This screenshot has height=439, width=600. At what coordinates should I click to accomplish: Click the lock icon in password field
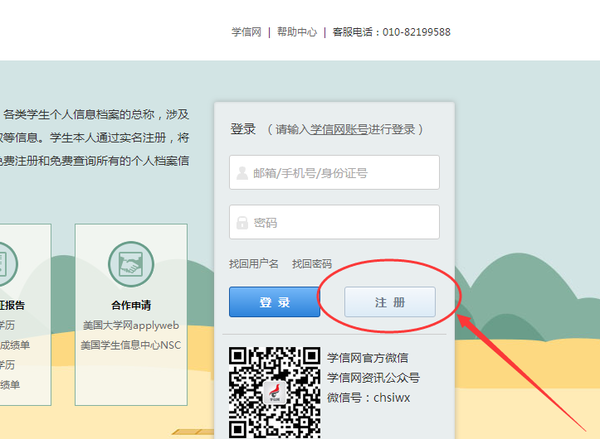coord(241,222)
